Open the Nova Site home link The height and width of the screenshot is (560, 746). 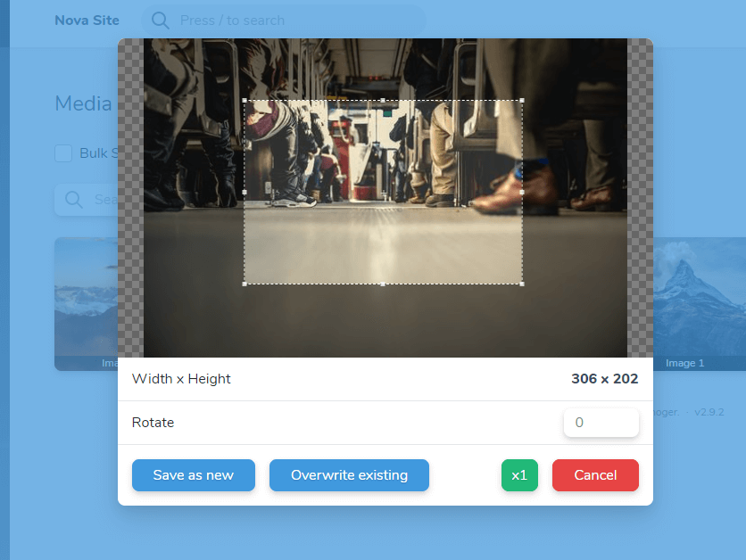point(87,21)
